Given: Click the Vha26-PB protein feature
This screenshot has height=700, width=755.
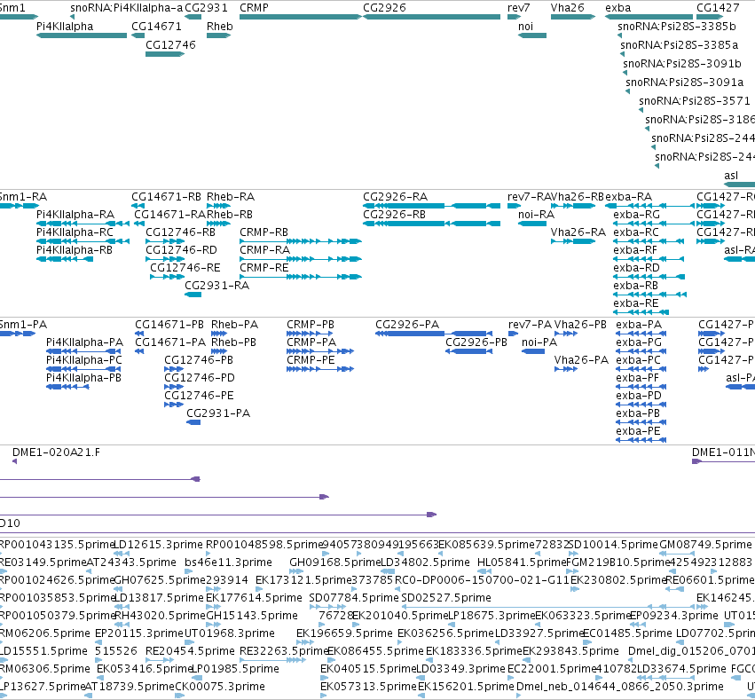Looking at the screenshot, I should click(566, 334).
